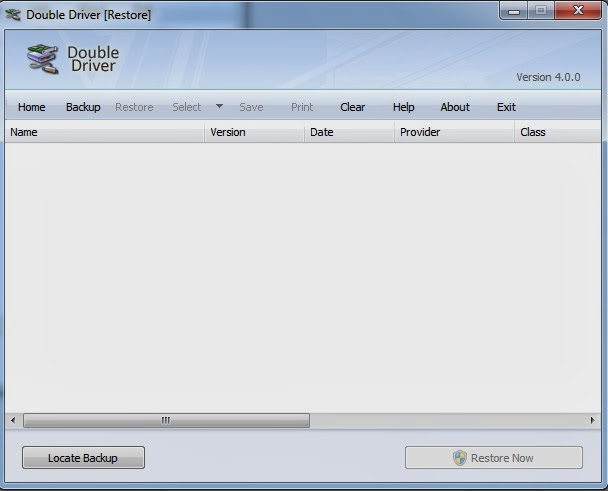Expand the Select dropdown arrow
Image resolution: width=608 pixels, height=491 pixels.
point(219,106)
